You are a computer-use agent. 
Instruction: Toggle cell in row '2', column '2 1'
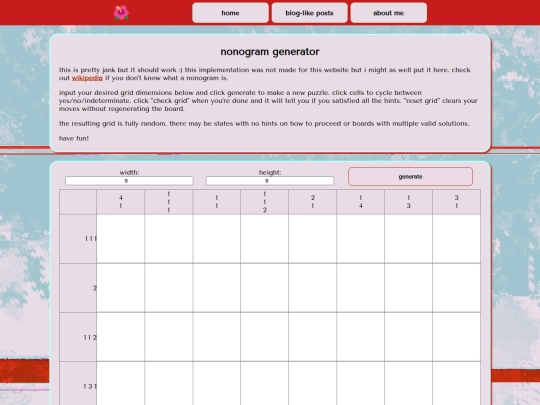(312, 288)
